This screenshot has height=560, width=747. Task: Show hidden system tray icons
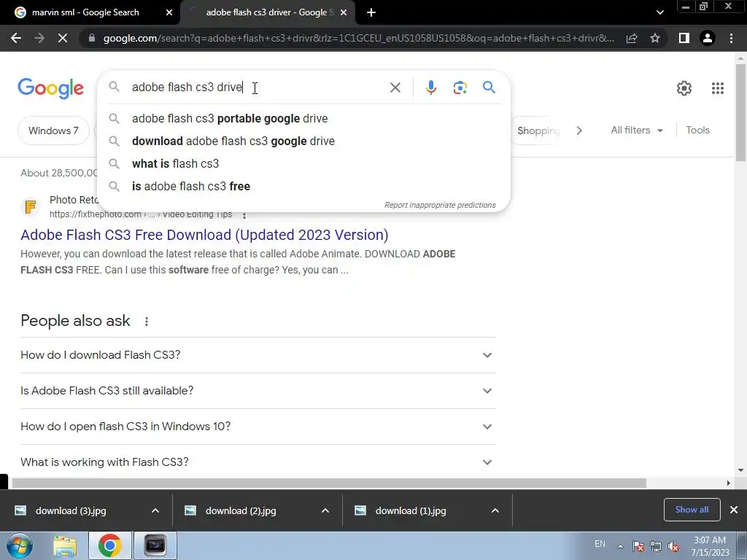620,546
